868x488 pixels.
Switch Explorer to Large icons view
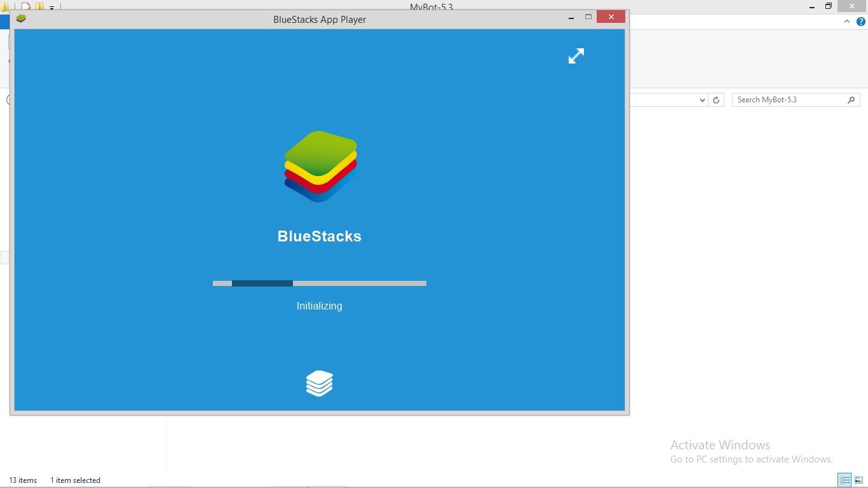858,480
